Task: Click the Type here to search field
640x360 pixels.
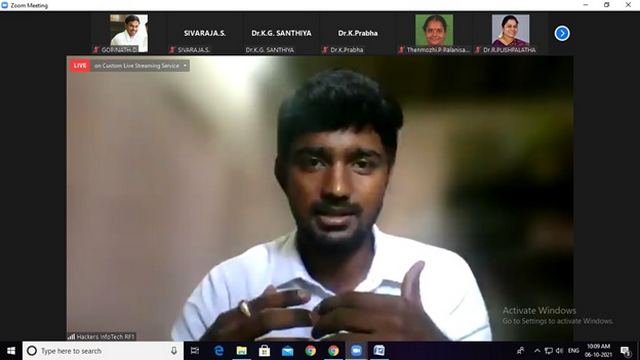Action: click(x=103, y=351)
